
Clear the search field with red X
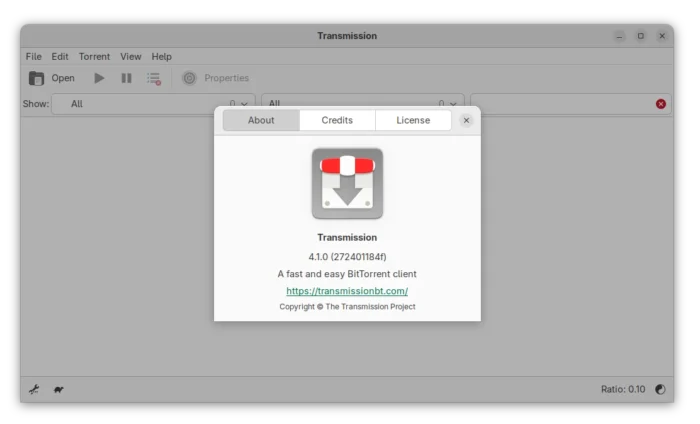[x=661, y=104]
